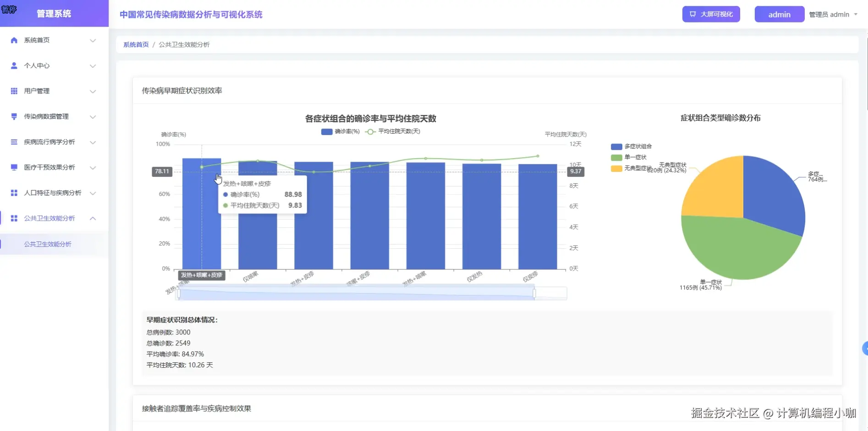Collapse the 公共卫生效能分析 chevron
The height and width of the screenshot is (431, 868).
[93, 218]
